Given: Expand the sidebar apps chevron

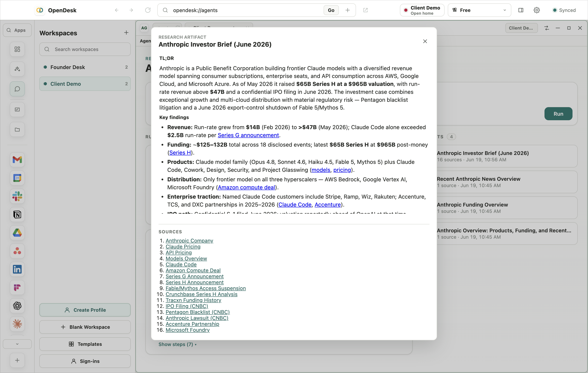Looking at the screenshot, I should tap(17, 344).
